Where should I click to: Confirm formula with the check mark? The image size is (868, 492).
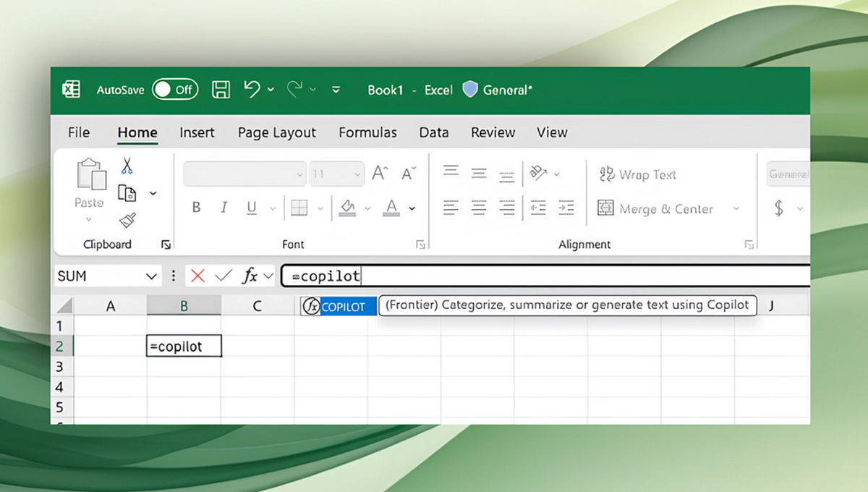point(224,276)
